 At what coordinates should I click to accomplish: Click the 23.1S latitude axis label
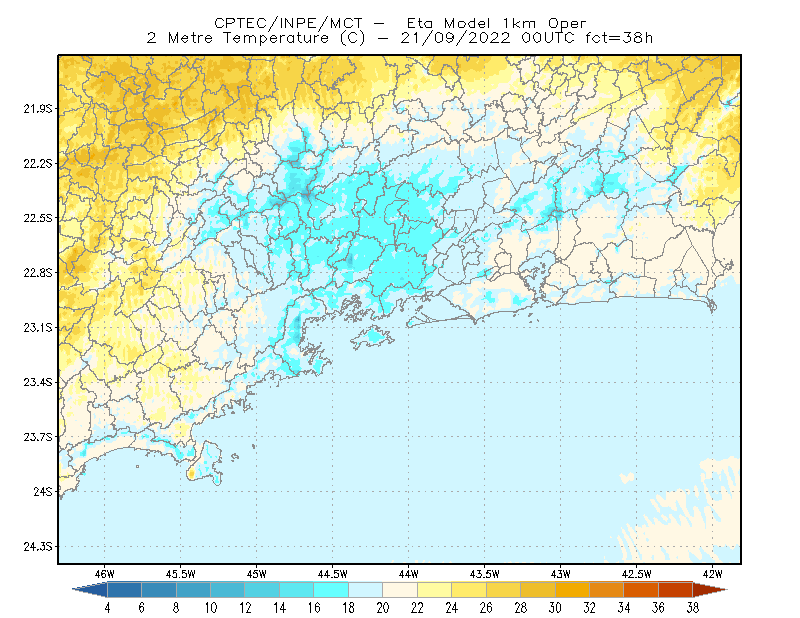(38, 328)
